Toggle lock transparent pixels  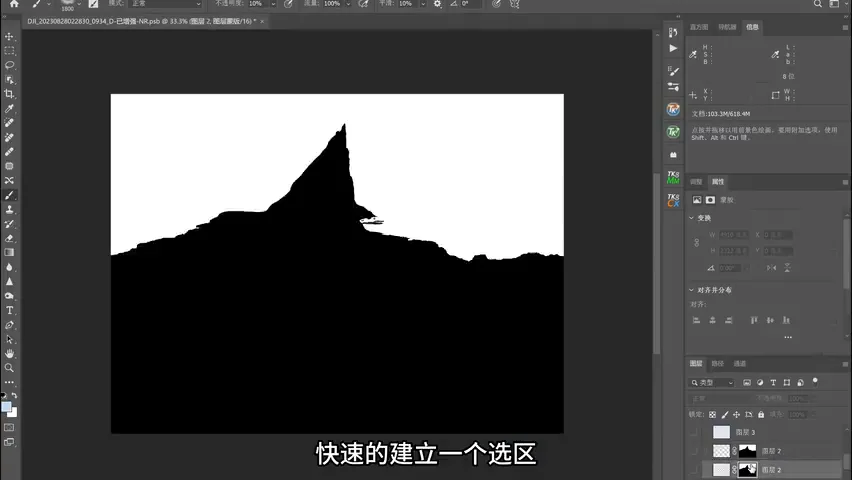(712, 415)
